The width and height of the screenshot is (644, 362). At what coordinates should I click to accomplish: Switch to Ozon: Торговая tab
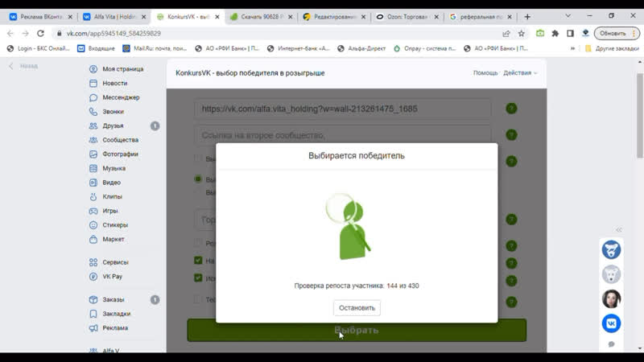click(x=407, y=17)
